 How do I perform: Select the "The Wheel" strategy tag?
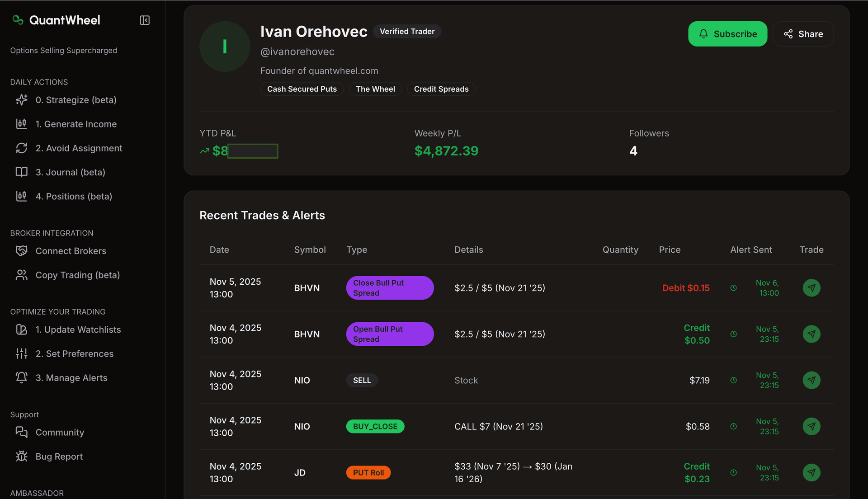pos(375,89)
